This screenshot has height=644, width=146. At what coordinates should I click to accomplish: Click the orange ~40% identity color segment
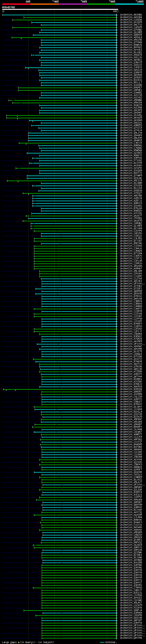click(x=45, y=4)
